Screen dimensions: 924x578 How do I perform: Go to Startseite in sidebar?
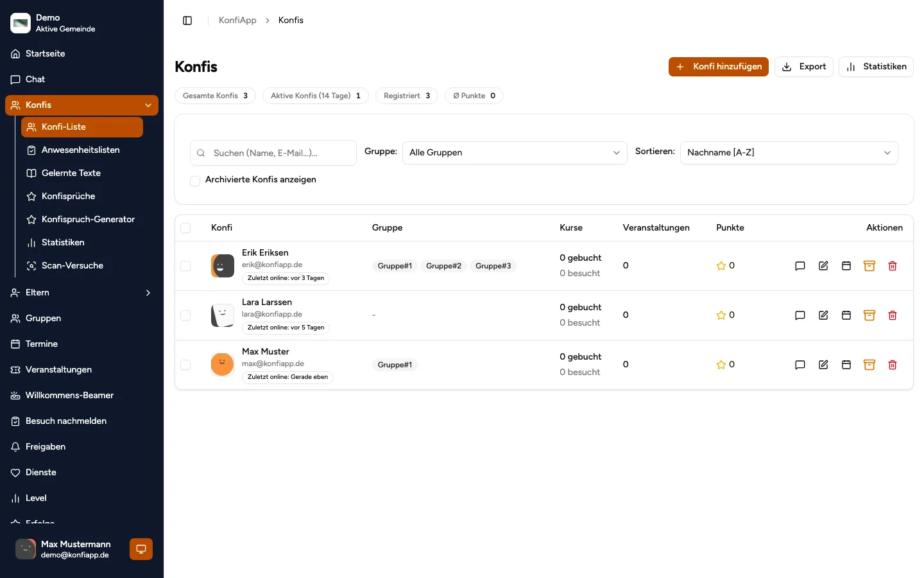pos(81,54)
